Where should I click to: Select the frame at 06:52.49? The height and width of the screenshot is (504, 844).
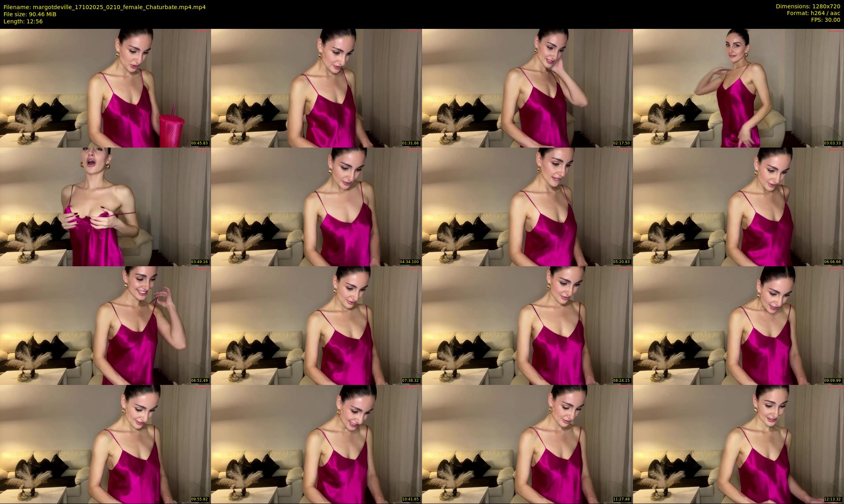(x=105, y=325)
